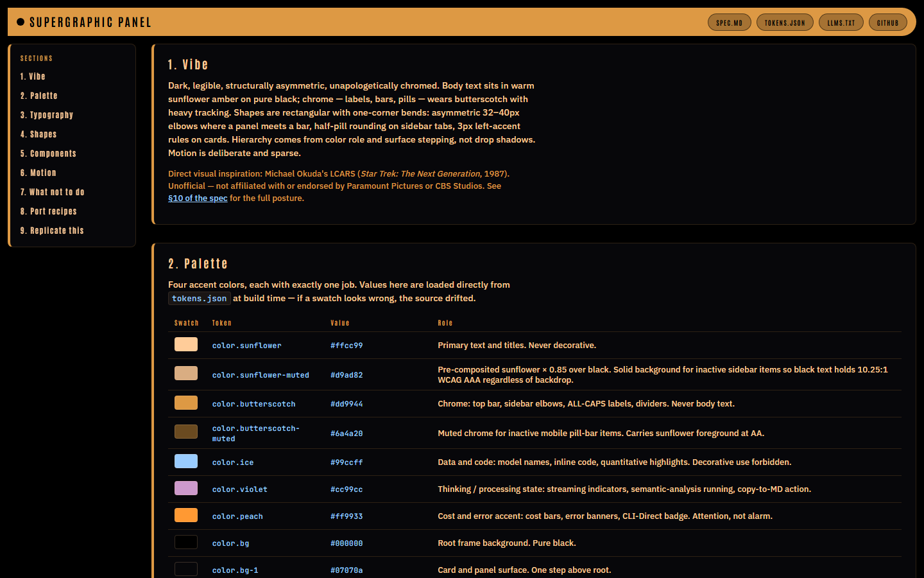Click the Role column header
Viewport: 924px width, 578px height.
[445, 323]
